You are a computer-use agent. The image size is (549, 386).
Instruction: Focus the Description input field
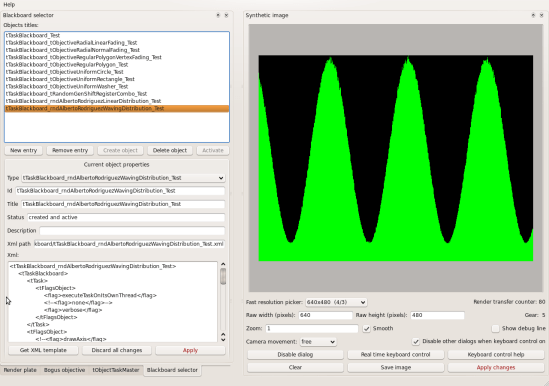(132, 230)
